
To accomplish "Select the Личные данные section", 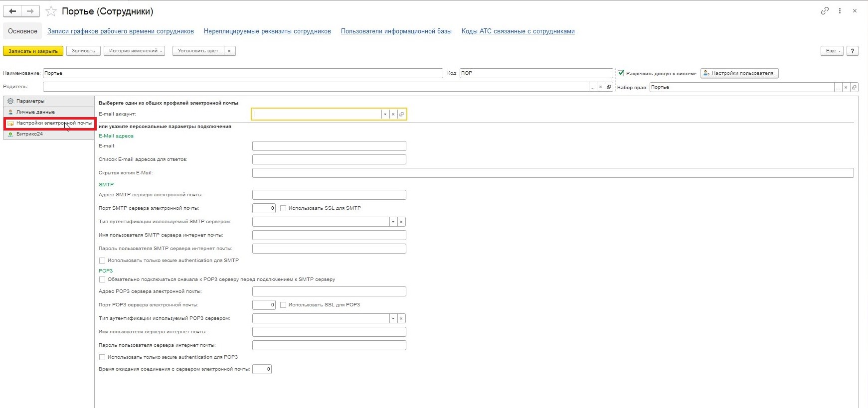I will (x=49, y=112).
